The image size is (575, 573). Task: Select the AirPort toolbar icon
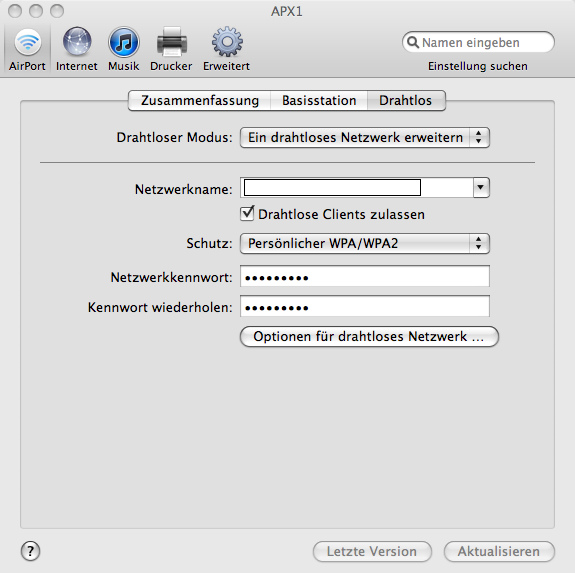click(x=28, y=42)
